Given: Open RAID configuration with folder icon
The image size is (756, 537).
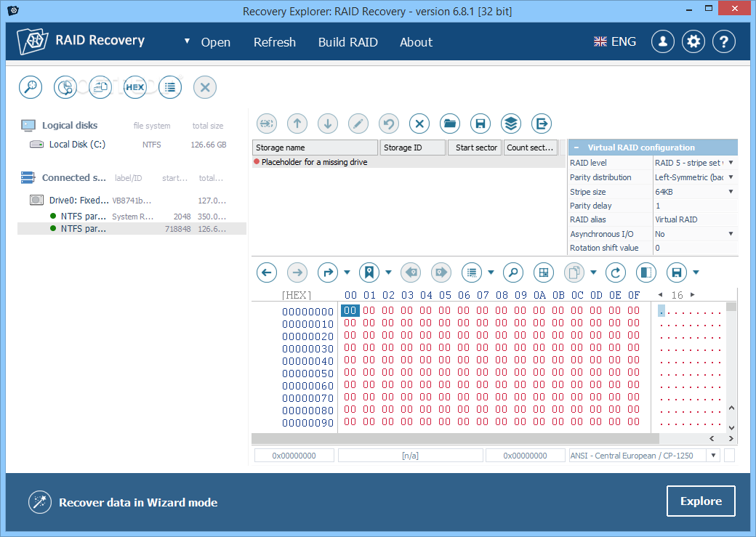Looking at the screenshot, I should [x=450, y=124].
